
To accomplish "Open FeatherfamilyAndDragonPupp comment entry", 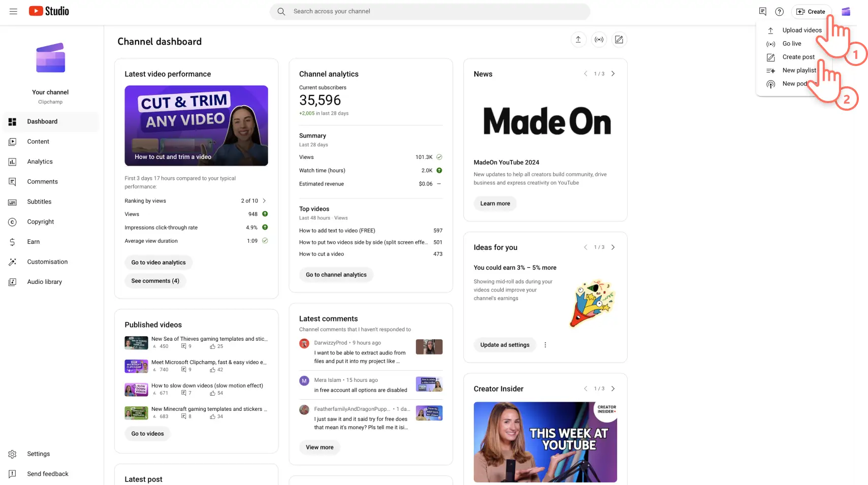I will point(371,418).
